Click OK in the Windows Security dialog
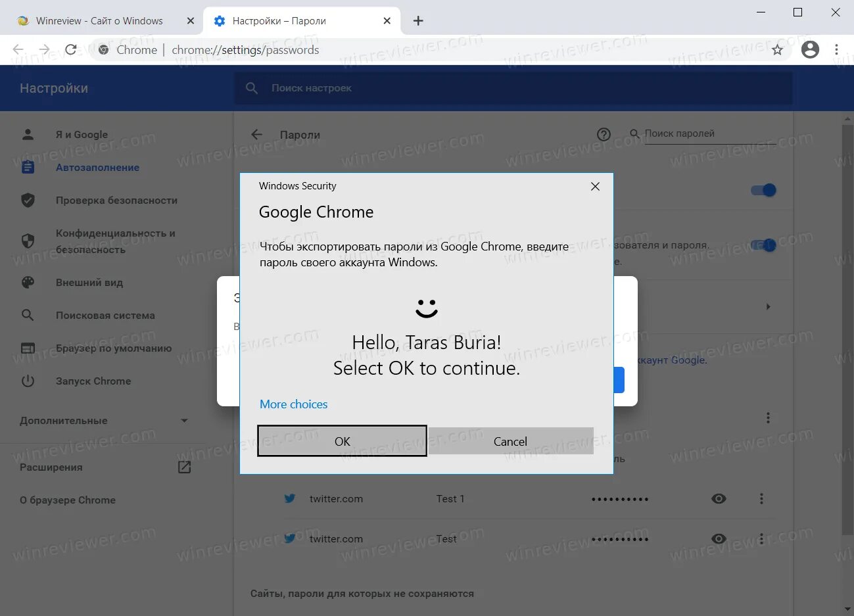Image resolution: width=854 pixels, height=616 pixels. coord(342,441)
